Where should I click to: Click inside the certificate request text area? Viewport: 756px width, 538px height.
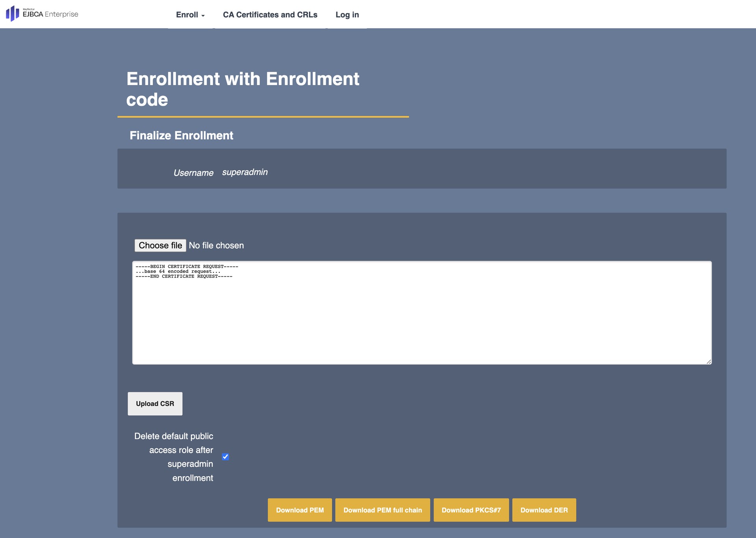(x=421, y=315)
